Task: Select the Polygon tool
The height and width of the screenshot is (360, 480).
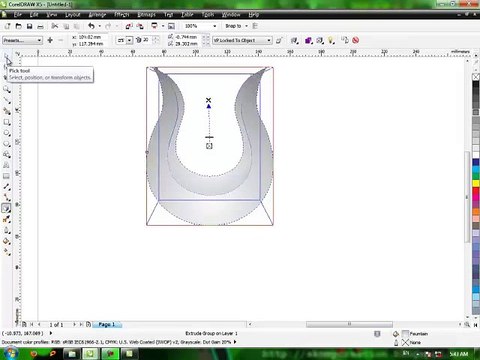Action: [6, 144]
